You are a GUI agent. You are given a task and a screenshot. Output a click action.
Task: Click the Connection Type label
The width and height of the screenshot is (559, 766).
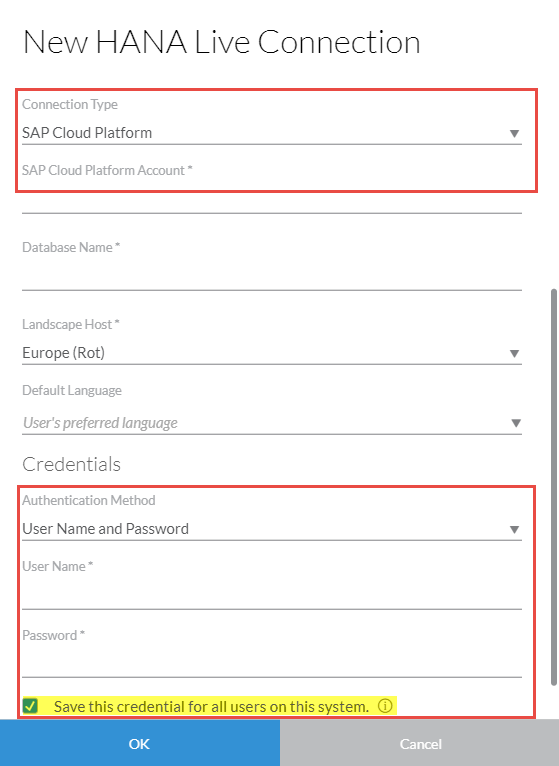pyautogui.click(x=70, y=104)
